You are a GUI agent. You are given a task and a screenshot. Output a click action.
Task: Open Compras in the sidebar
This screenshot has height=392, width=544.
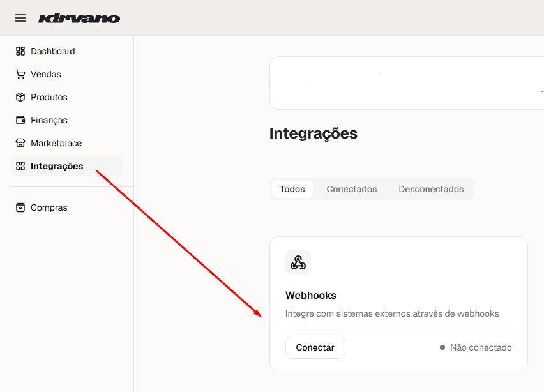pos(66,207)
